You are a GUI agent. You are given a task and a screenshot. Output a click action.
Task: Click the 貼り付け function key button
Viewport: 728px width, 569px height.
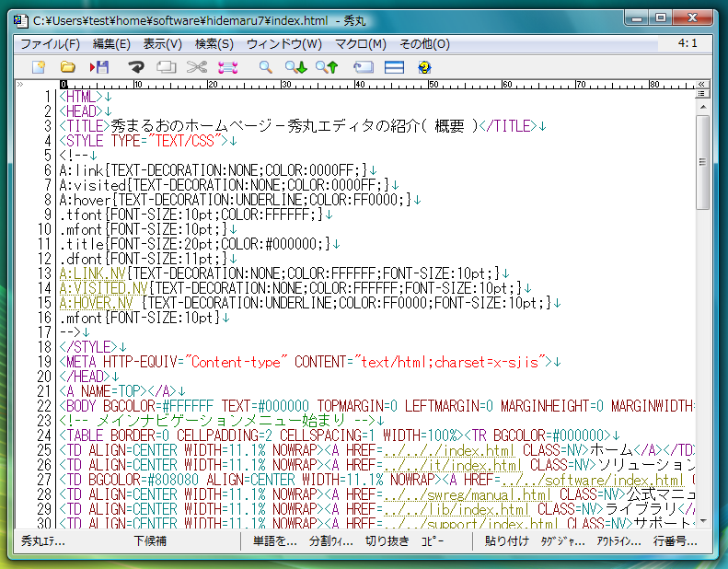click(506, 541)
